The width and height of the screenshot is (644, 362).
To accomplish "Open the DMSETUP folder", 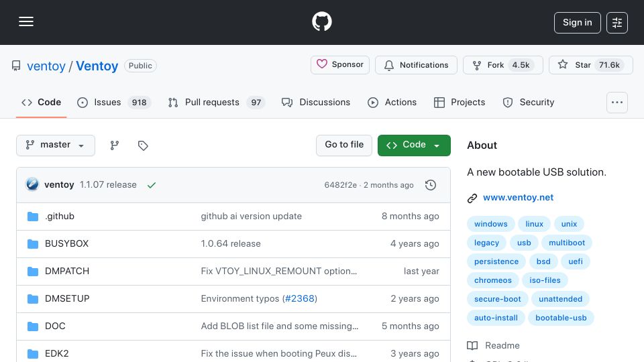I will pos(67,299).
